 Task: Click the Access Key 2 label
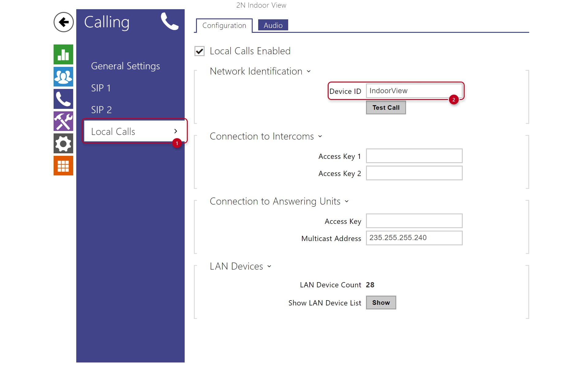click(x=340, y=174)
